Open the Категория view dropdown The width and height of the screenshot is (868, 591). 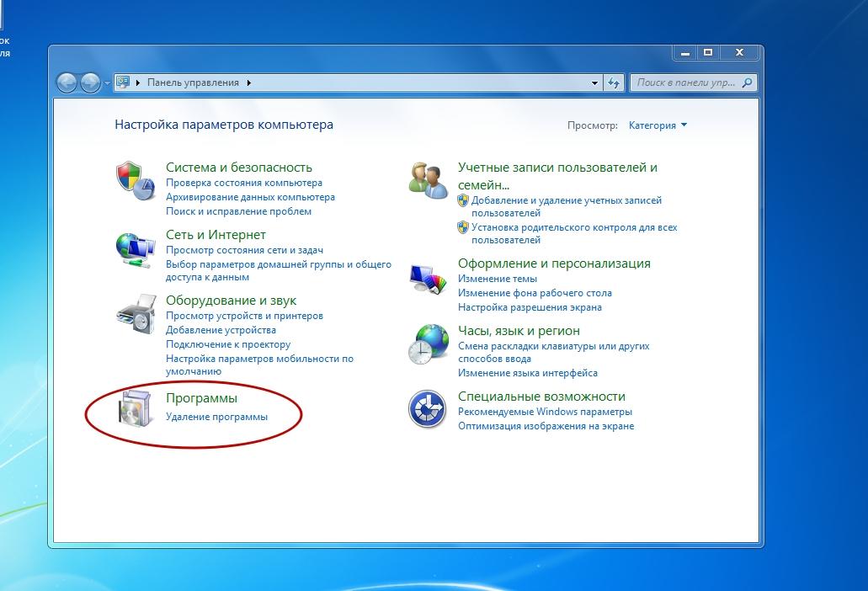coord(658,125)
